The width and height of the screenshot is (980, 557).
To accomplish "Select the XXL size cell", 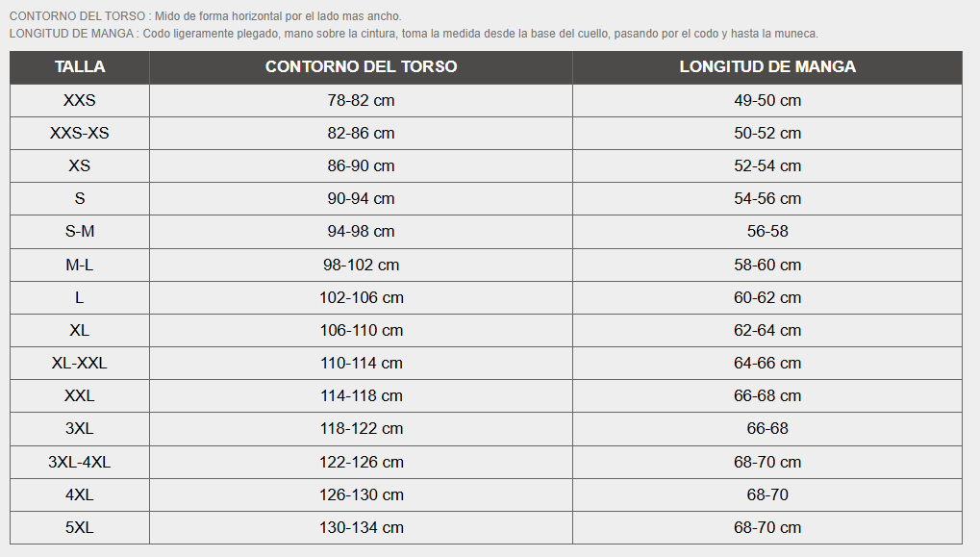I will coord(80,395).
